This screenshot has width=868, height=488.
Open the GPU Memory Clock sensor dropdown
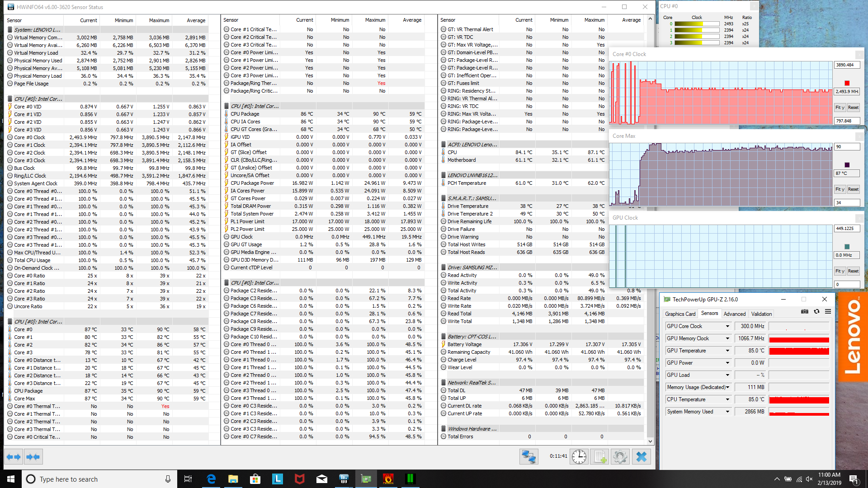tap(727, 338)
